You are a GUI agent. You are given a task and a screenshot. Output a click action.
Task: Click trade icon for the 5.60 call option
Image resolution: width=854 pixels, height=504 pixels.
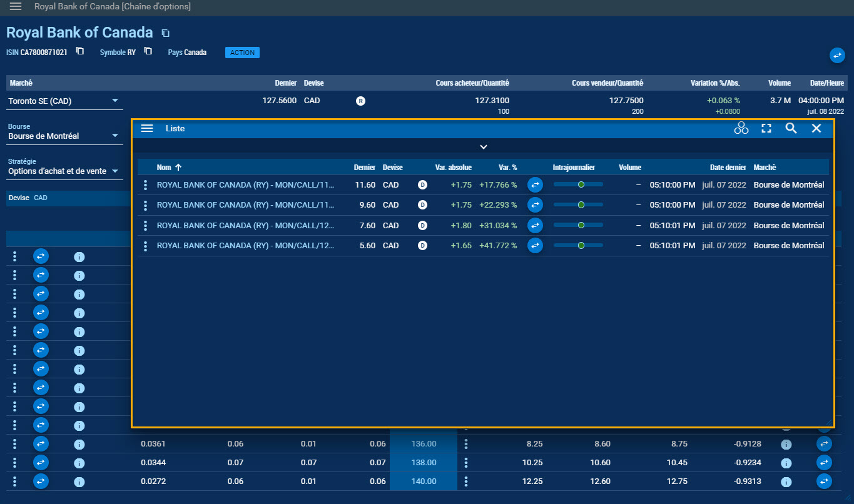(x=535, y=246)
